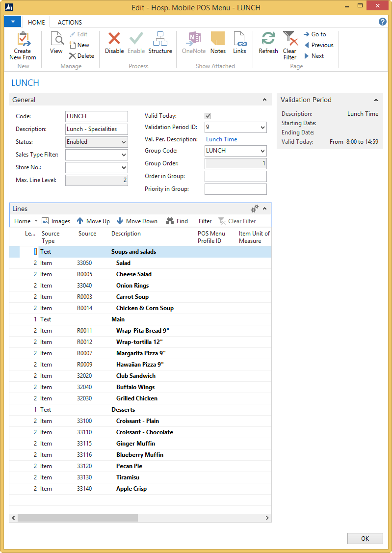
Task: Collapse the General section
Action: tap(265, 100)
